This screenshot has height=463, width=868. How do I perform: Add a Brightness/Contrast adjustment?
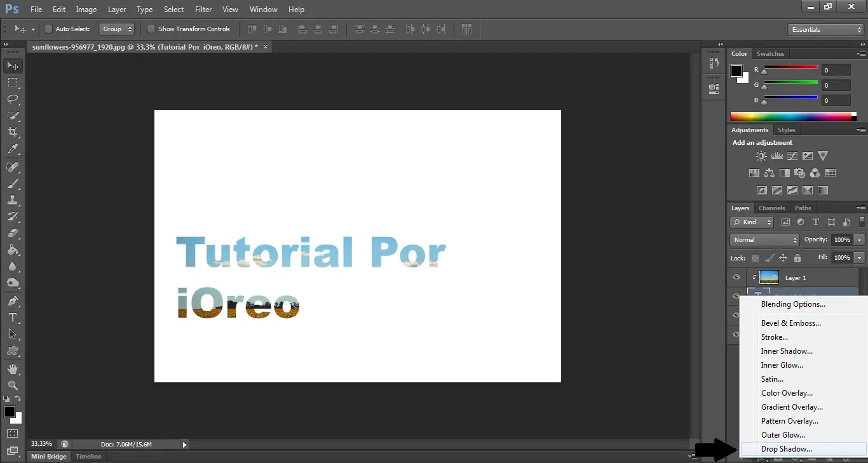pyautogui.click(x=761, y=156)
